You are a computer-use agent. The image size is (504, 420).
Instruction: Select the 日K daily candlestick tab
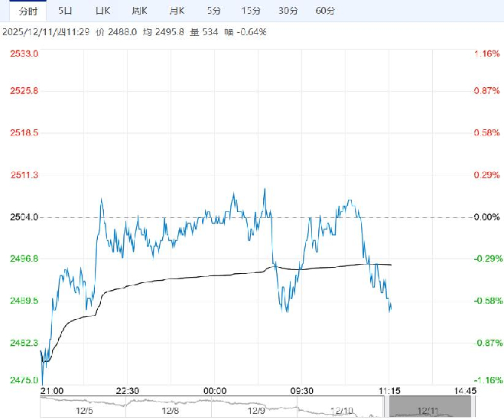(102, 11)
